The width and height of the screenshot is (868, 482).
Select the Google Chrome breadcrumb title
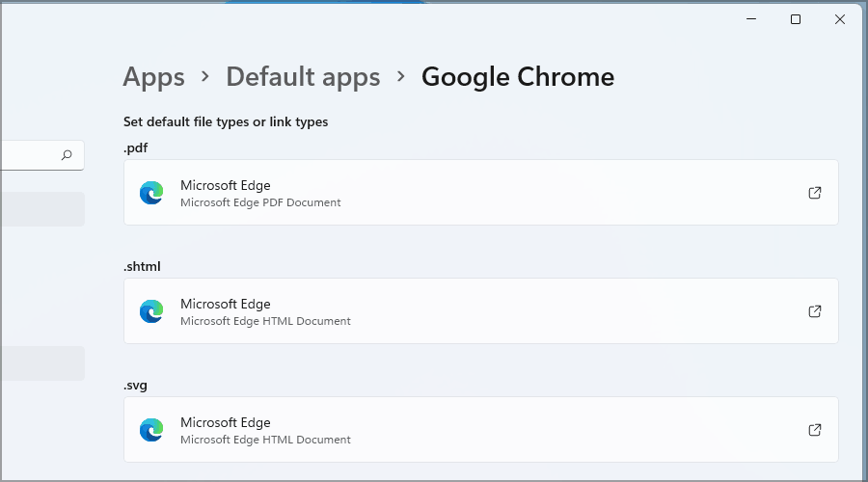click(x=517, y=77)
